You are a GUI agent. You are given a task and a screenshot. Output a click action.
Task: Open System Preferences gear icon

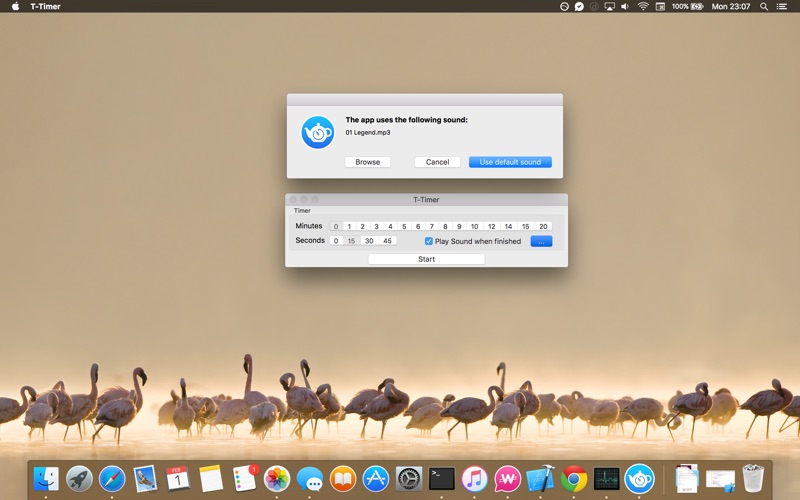point(409,479)
